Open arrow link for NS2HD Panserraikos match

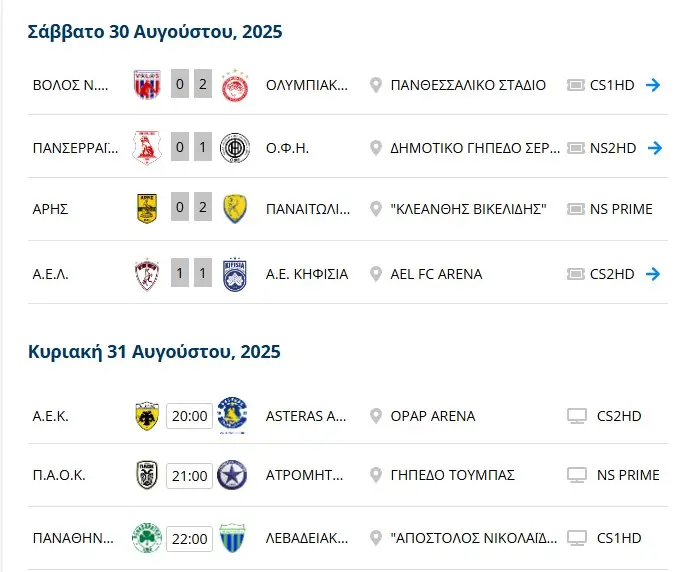click(654, 148)
